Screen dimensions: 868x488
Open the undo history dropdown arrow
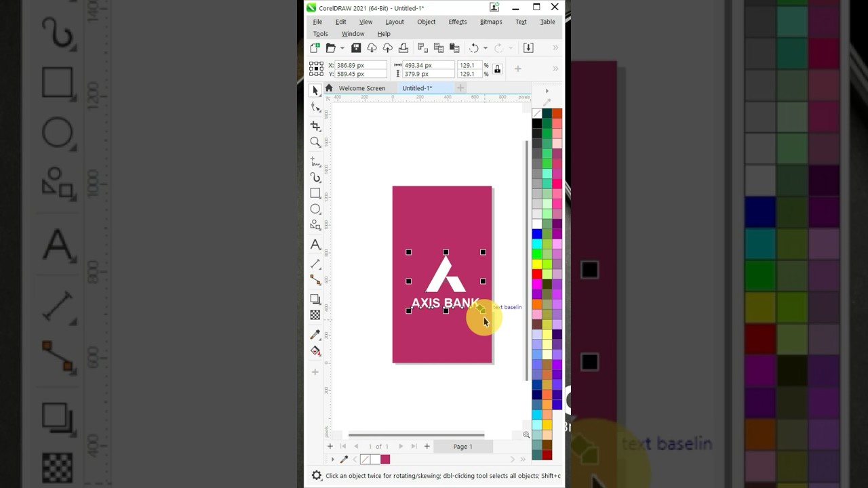click(x=485, y=48)
